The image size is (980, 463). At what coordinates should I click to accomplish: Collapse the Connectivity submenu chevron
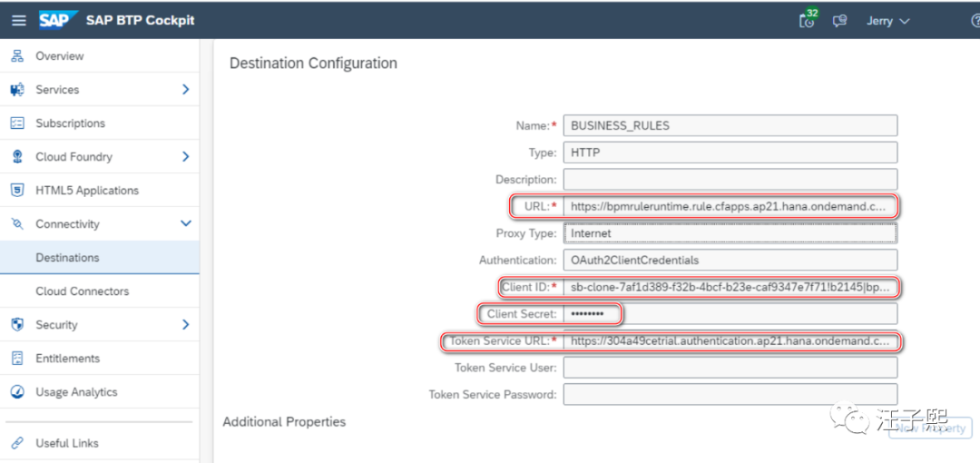[186, 223]
